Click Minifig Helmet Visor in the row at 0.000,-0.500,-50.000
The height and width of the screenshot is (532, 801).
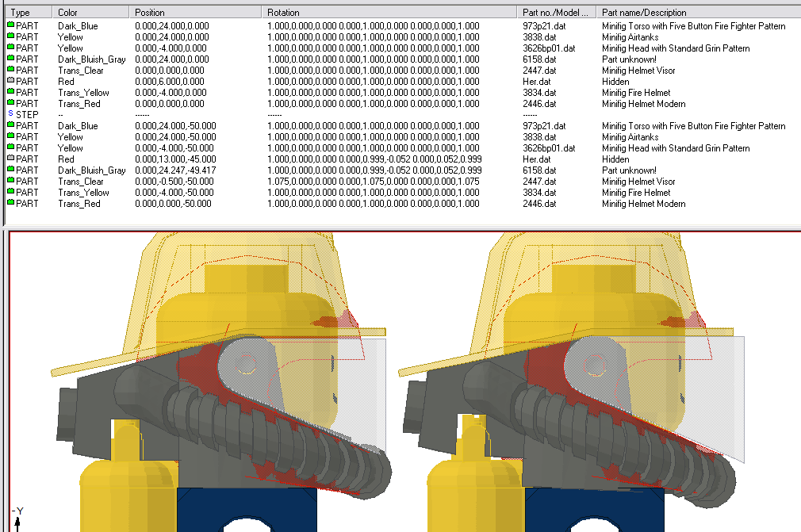638,182
